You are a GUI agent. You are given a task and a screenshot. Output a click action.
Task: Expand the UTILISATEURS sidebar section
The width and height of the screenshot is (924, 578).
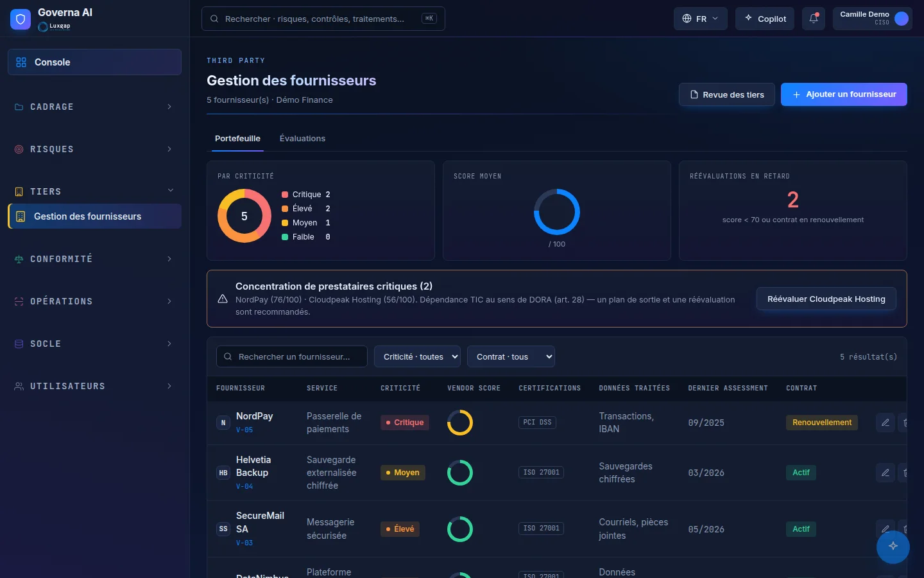point(94,386)
